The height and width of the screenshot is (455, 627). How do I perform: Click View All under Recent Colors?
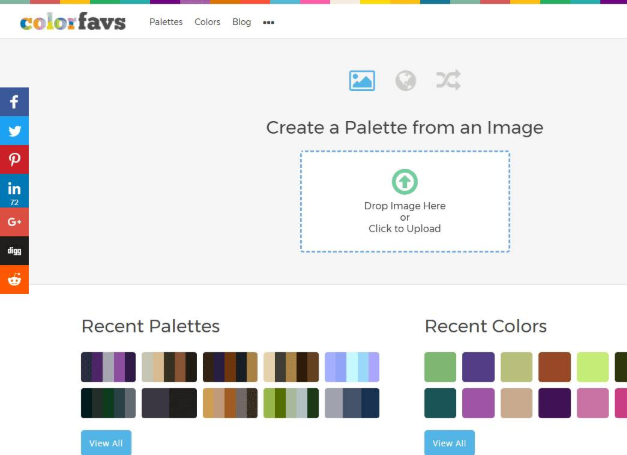point(449,442)
